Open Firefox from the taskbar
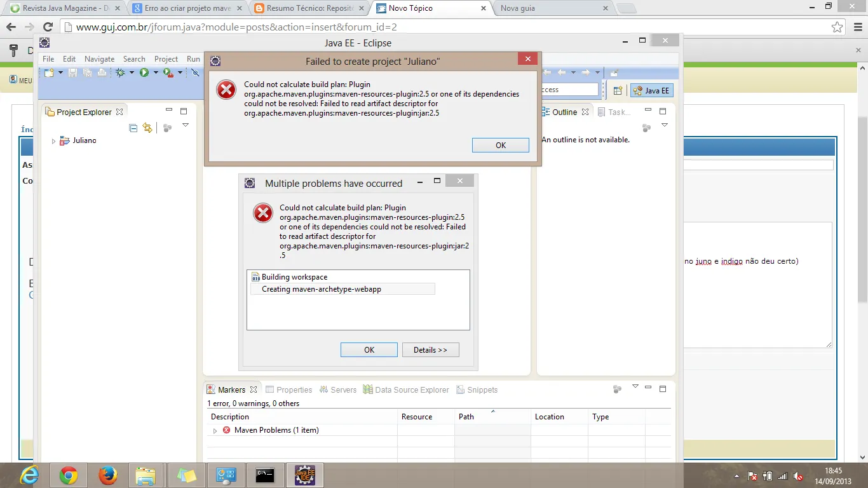The height and width of the screenshot is (488, 868). point(108,475)
